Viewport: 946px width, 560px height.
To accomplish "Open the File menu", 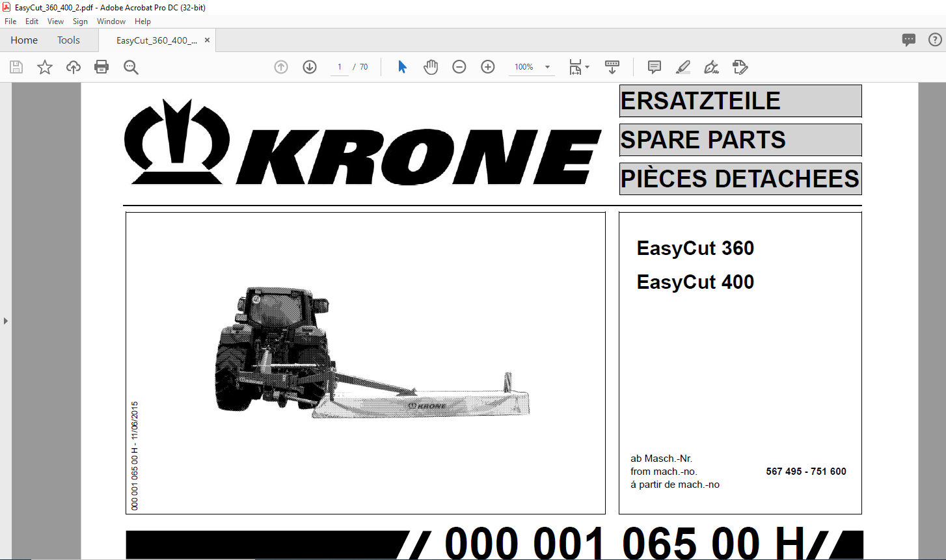I will 10,21.
